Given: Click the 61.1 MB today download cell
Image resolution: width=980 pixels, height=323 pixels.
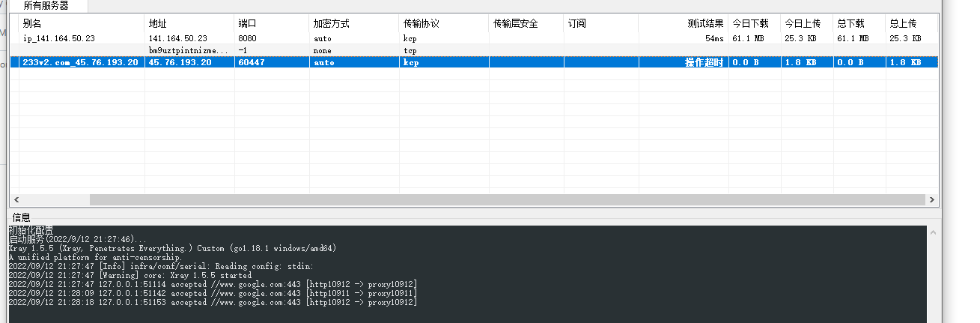Looking at the screenshot, I should (748, 38).
